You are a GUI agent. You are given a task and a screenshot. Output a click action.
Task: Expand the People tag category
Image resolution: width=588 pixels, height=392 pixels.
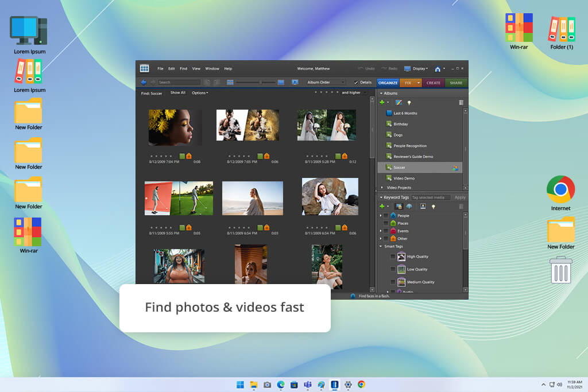click(381, 215)
